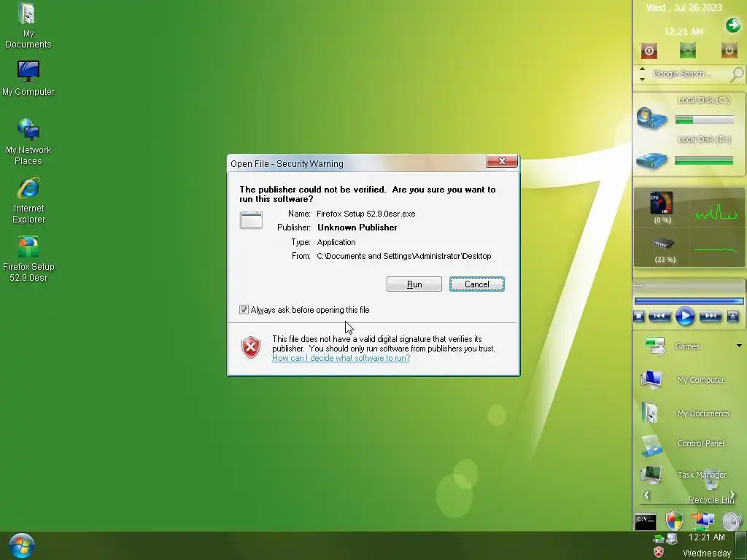Open the My Documents desktop icon

(28, 26)
